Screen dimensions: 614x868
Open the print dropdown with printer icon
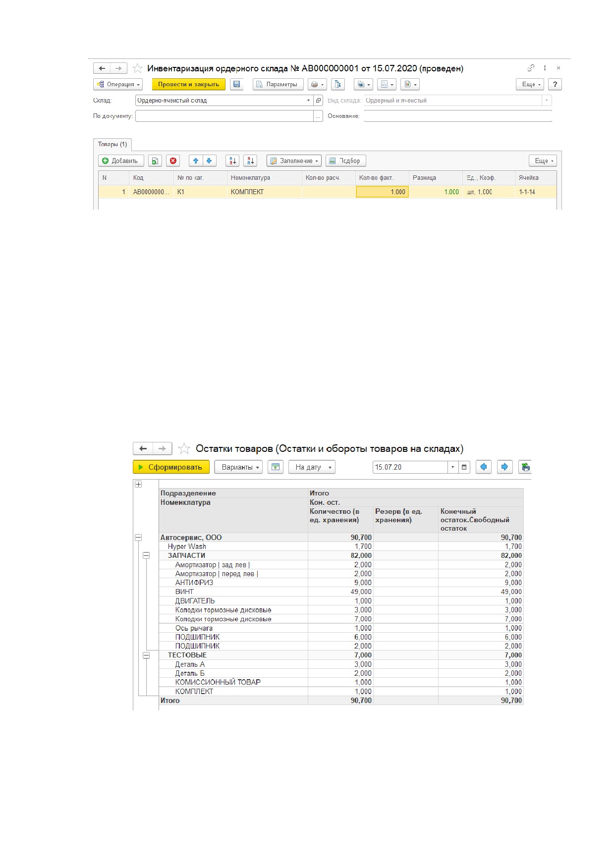tap(317, 84)
